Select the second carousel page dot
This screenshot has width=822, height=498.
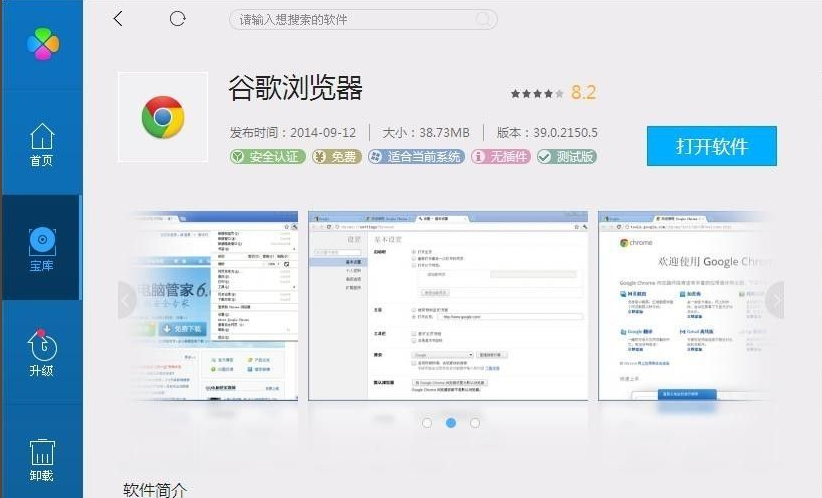coord(451,423)
